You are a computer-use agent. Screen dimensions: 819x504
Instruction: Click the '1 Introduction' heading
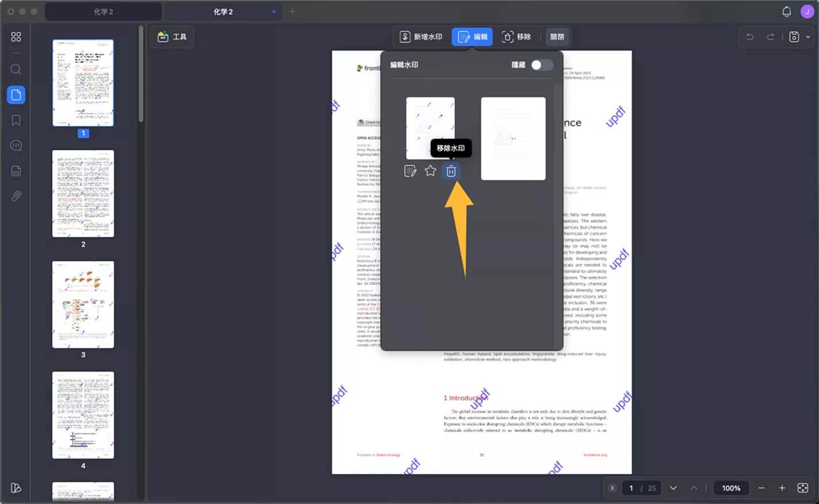pyautogui.click(x=466, y=398)
